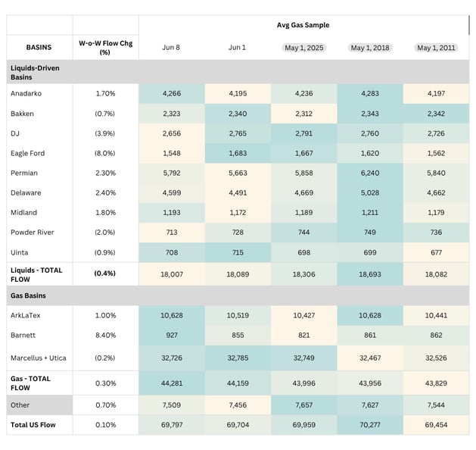Select the Permian basin row label
Image resolution: width=476 pixels, height=450 pixels.
point(24,173)
